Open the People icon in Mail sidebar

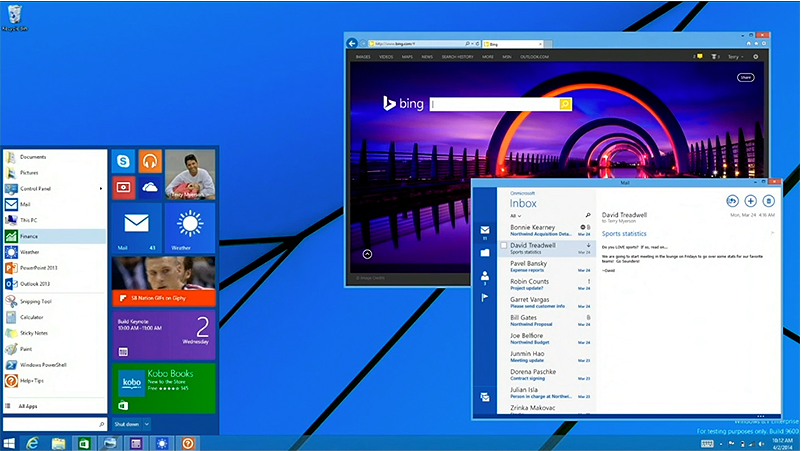[x=485, y=275]
